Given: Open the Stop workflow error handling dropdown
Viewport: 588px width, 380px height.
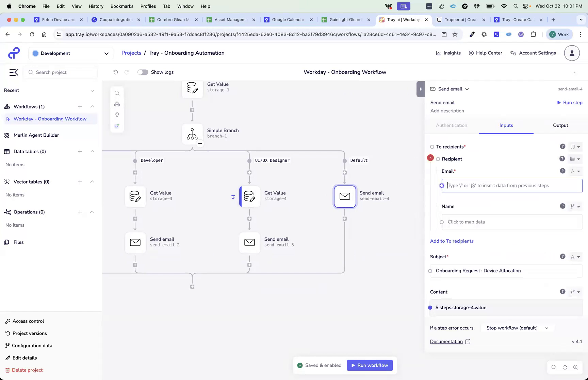Looking at the screenshot, I should point(517,328).
